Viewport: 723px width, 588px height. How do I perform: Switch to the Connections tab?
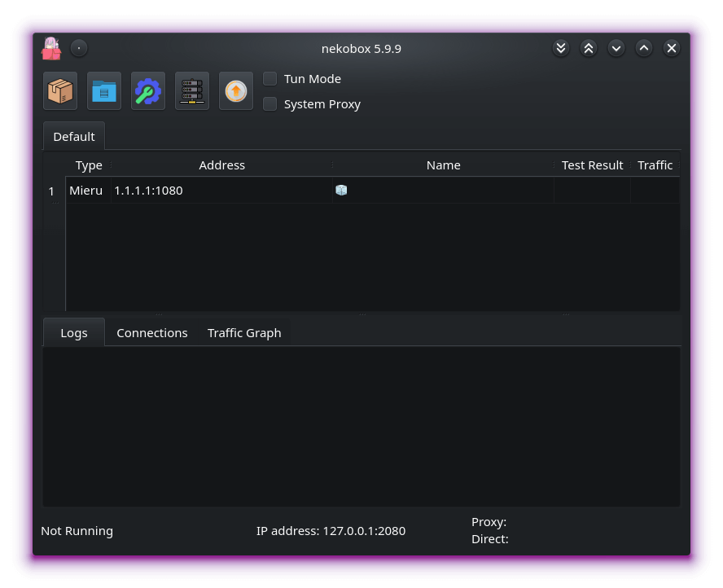coord(151,333)
